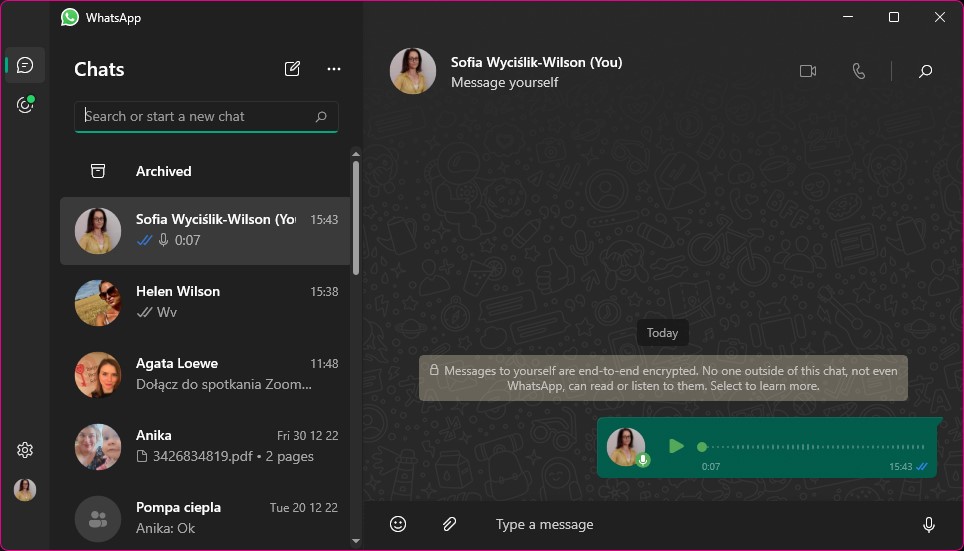Click the Search or start a new chat field
This screenshot has height=551, width=964.
click(206, 117)
